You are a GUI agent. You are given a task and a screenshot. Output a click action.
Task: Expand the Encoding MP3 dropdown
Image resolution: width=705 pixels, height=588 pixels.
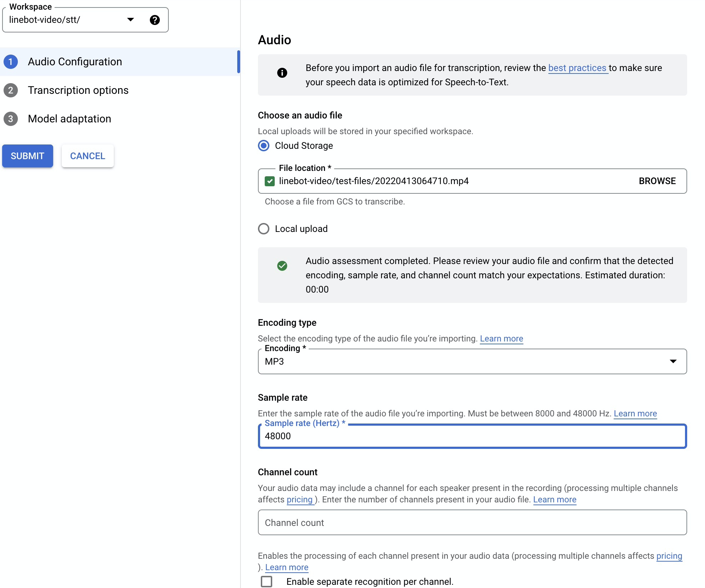click(x=472, y=361)
